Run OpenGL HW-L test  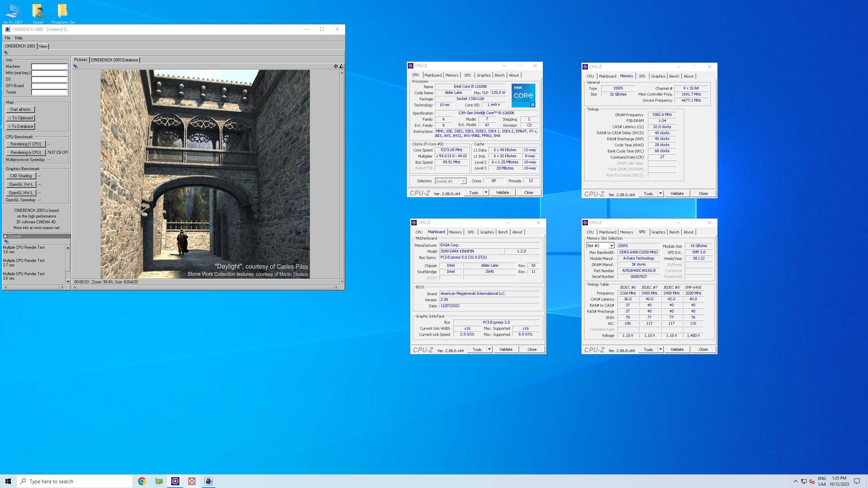click(21, 193)
